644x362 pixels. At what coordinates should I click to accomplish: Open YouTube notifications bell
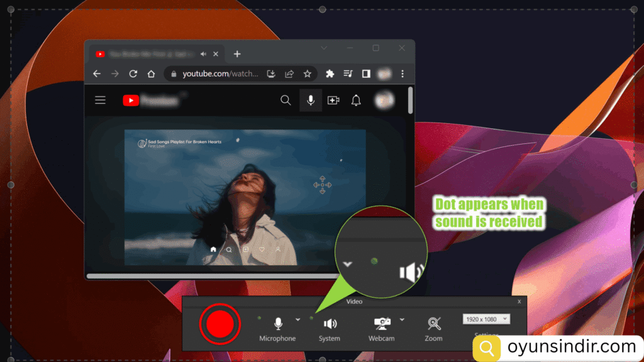356,100
